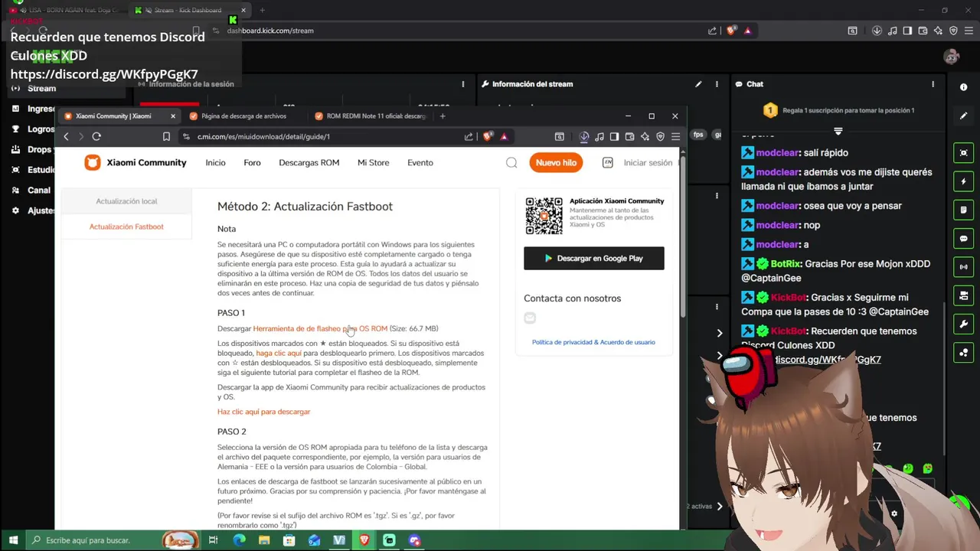The image size is (980, 551).
Task: Click Haz clic aquí para descargar link
Action: click(263, 412)
